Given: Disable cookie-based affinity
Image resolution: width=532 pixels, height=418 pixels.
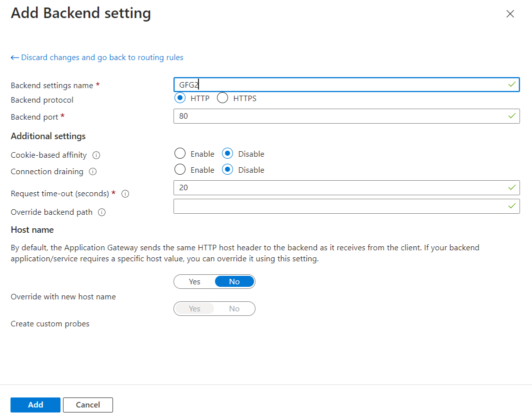Looking at the screenshot, I should point(227,154).
